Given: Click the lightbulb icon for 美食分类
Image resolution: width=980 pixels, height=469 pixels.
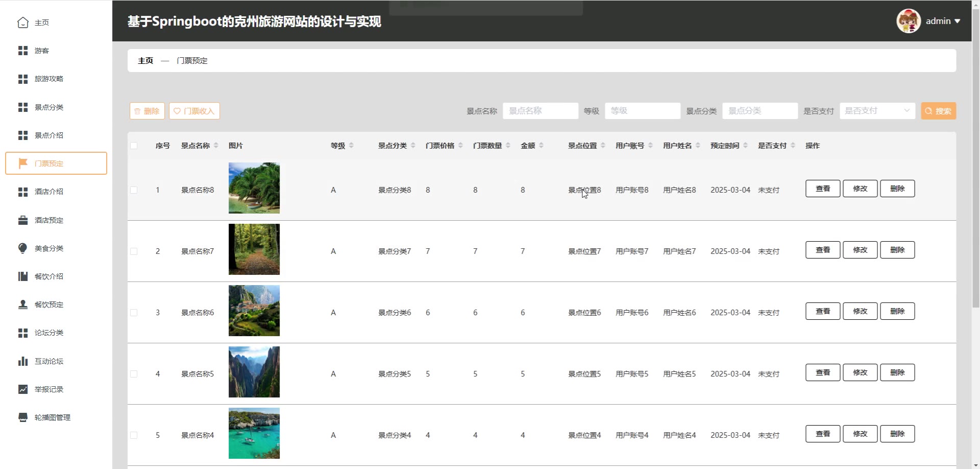Looking at the screenshot, I should click(x=23, y=248).
